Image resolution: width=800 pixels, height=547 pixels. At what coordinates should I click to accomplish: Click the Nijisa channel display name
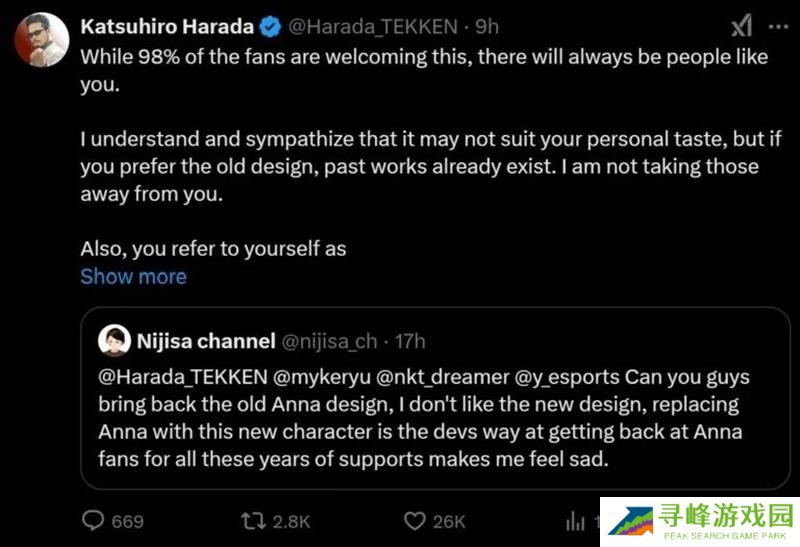pos(205,341)
